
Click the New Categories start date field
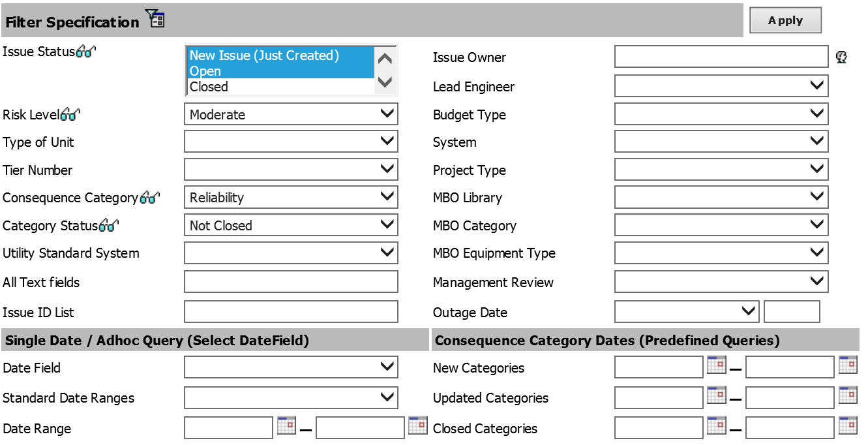pos(659,367)
